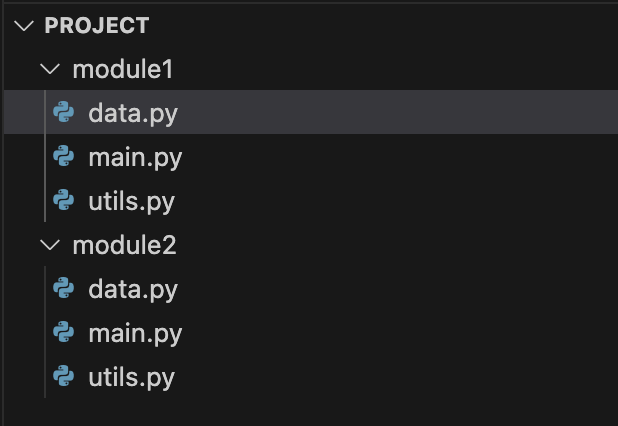Click module1 indent guide line beside main.py
Image resolution: width=618 pixels, height=426 pixels.
click(x=45, y=156)
